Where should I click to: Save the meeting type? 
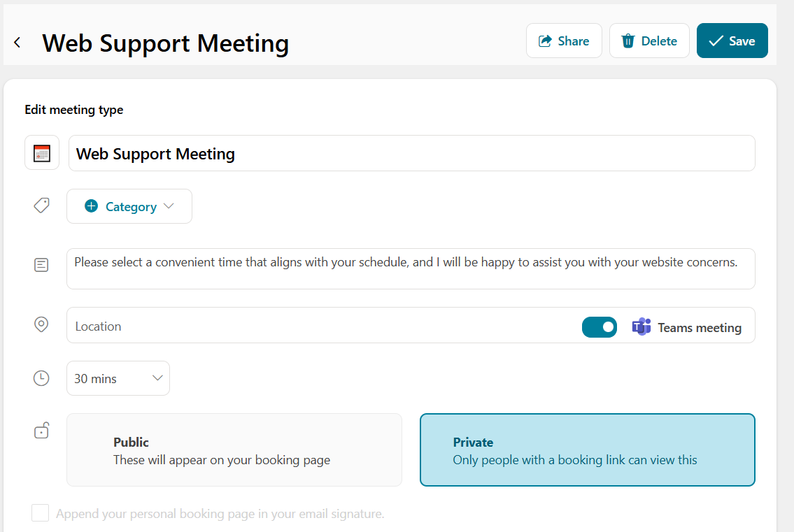(732, 41)
